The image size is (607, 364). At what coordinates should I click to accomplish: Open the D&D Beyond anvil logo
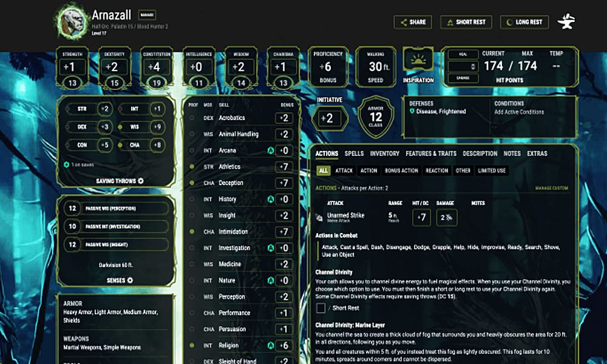[566, 22]
